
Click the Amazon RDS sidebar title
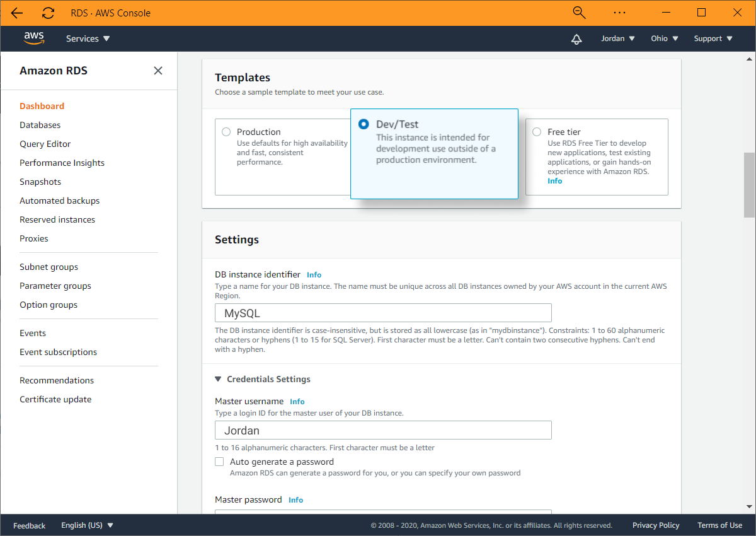(x=54, y=71)
